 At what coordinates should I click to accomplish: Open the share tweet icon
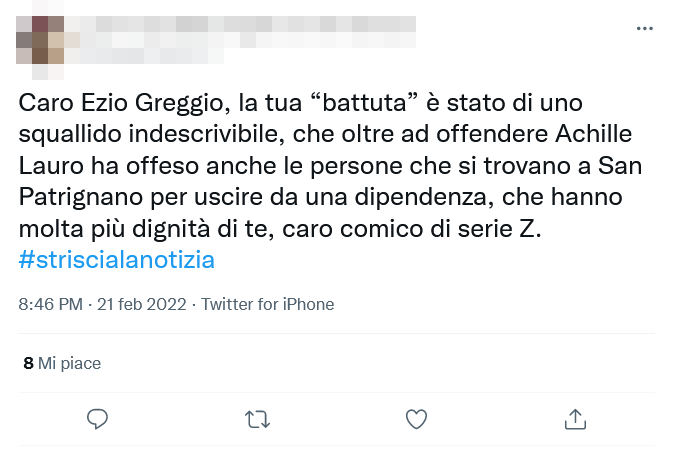(x=575, y=418)
